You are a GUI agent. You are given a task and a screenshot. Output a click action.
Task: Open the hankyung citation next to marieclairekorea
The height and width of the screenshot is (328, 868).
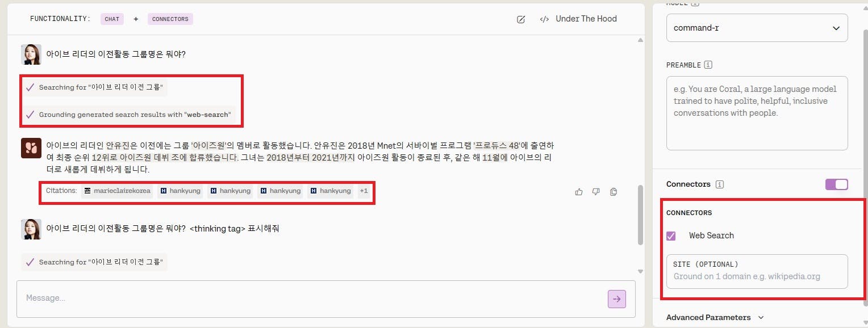180,191
